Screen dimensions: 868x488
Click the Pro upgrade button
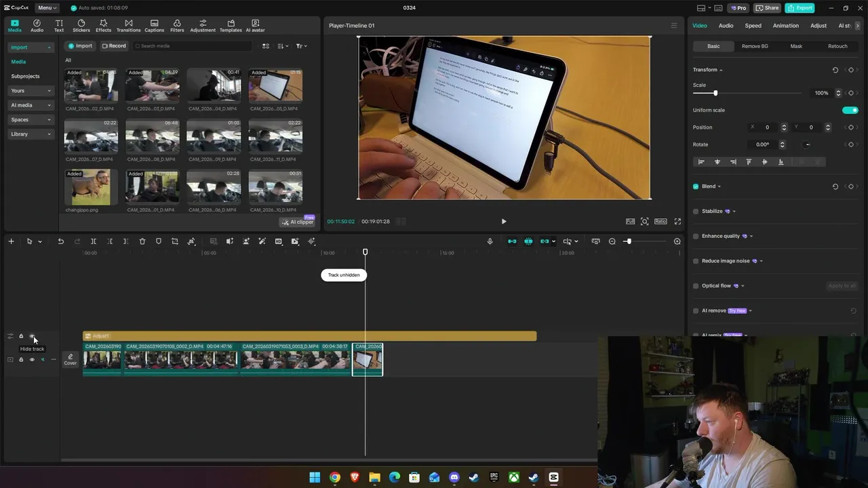click(x=738, y=8)
